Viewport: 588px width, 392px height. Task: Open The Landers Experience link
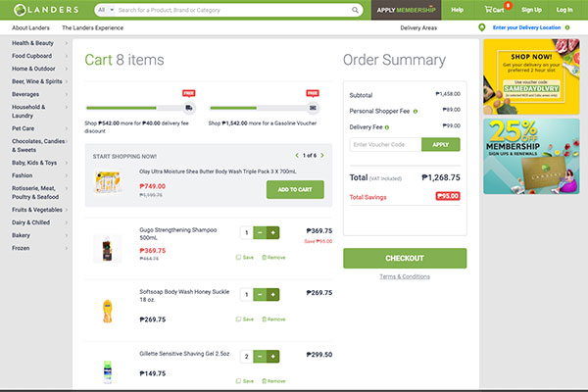pyautogui.click(x=93, y=27)
